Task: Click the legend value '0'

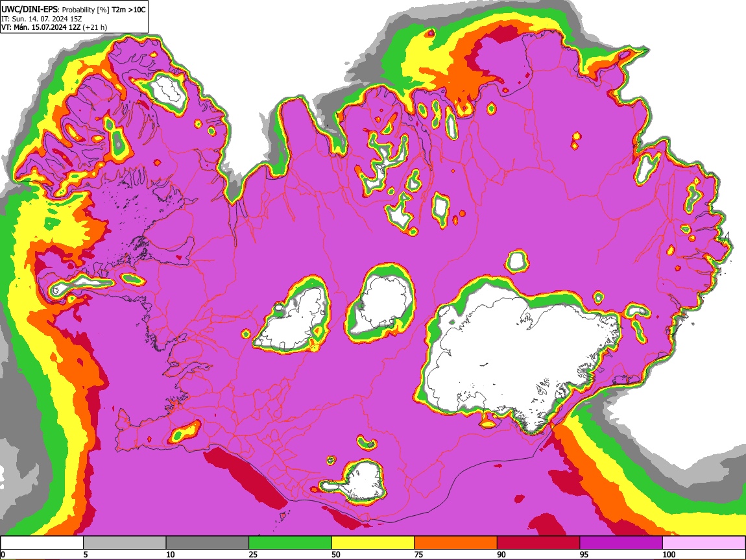Action: coord(3,554)
